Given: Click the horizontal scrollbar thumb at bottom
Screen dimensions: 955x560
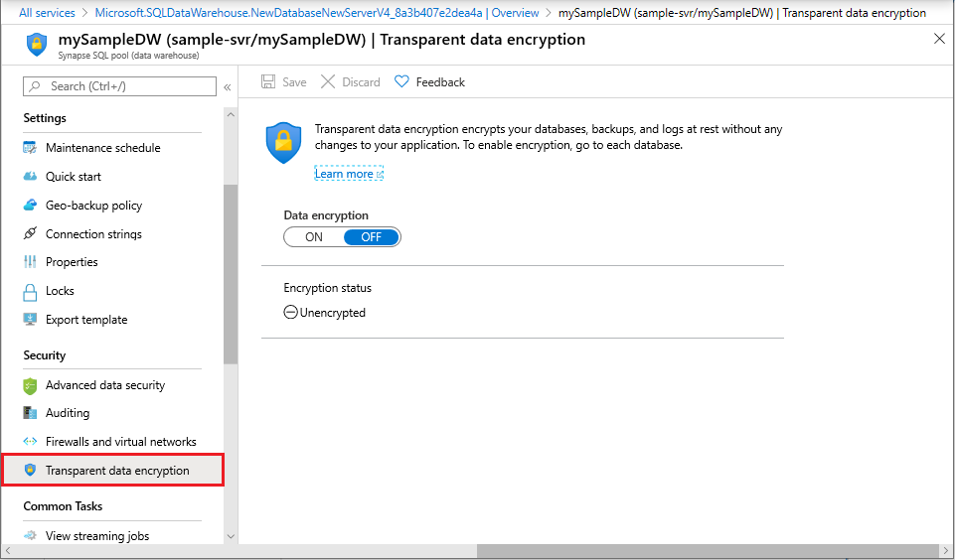Looking at the screenshot, I should click(x=708, y=551).
